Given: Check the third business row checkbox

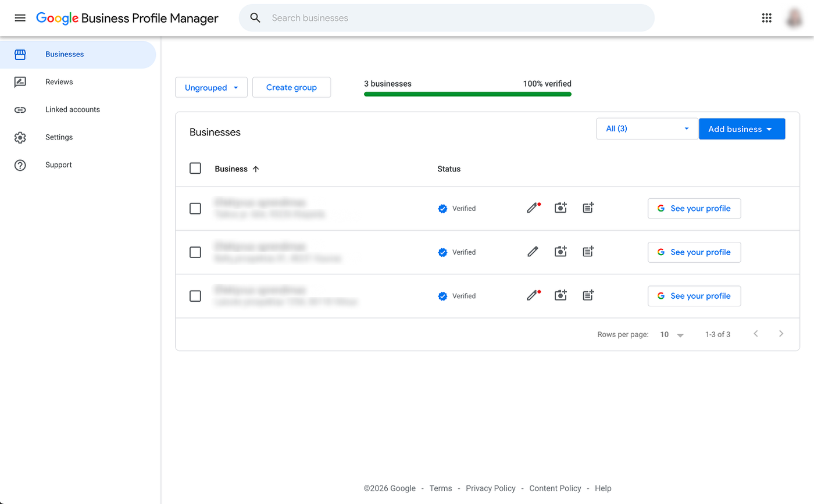Looking at the screenshot, I should (x=195, y=296).
